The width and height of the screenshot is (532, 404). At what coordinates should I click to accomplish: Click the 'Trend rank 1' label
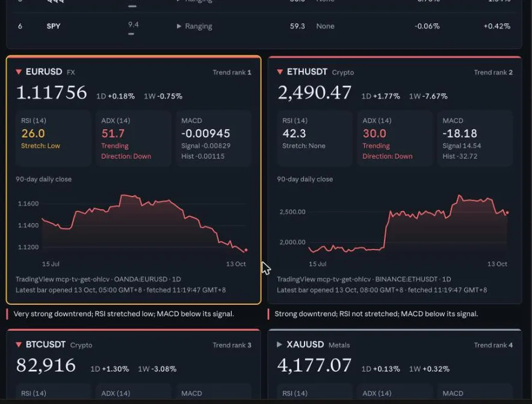232,72
